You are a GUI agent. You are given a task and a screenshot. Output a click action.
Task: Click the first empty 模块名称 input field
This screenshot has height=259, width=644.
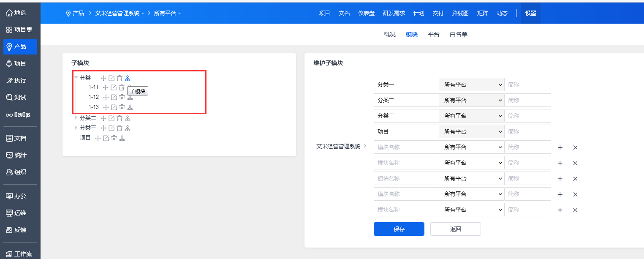click(406, 147)
